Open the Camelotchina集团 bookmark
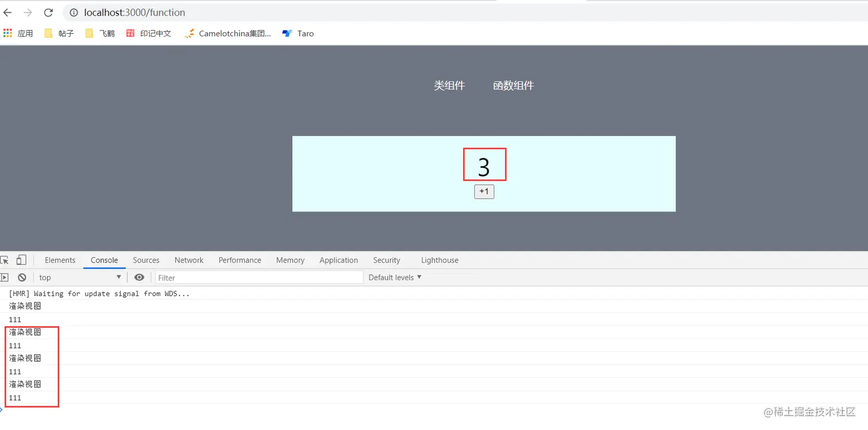 [228, 33]
